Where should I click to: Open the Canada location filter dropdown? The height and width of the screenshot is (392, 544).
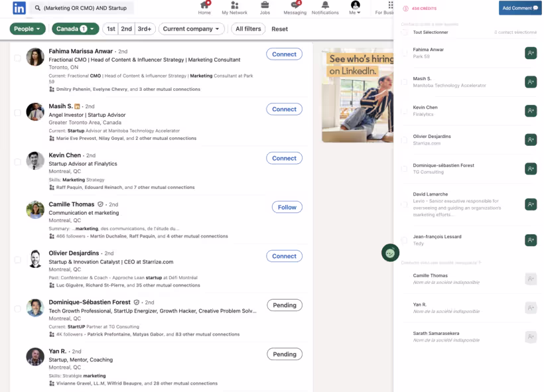(75, 29)
